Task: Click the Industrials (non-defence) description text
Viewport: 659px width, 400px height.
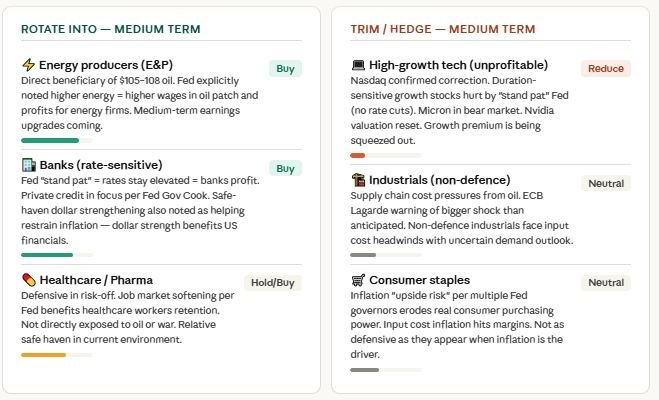Action: click(x=461, y=218)
